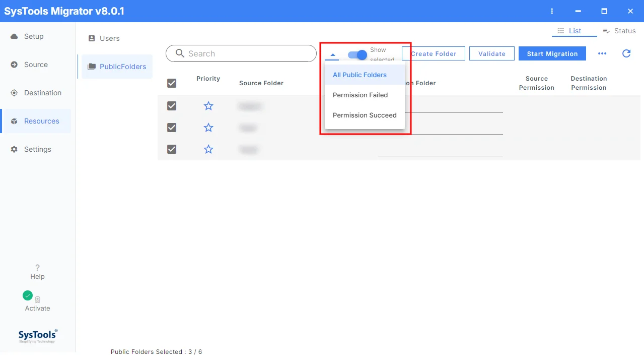Click the Source Permission column header
This screenshot has width=644, height=363.
pos(537,83)
